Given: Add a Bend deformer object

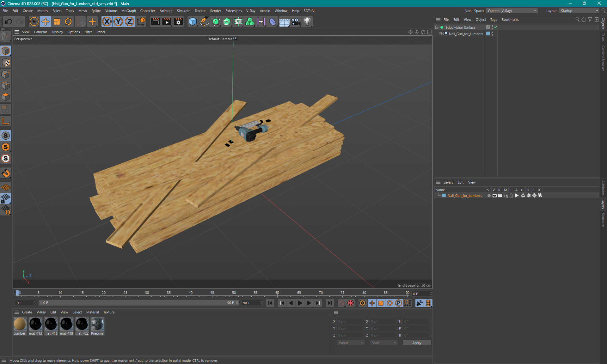Looking at the screenshot, I should pyautogui.click(x=273, y=21).
